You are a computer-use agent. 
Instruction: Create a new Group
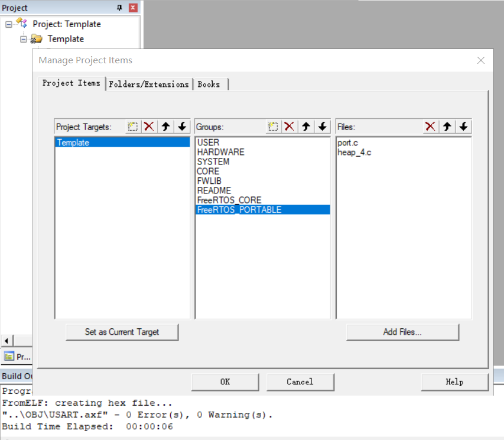pyautogui.click(x=273, y=127)
